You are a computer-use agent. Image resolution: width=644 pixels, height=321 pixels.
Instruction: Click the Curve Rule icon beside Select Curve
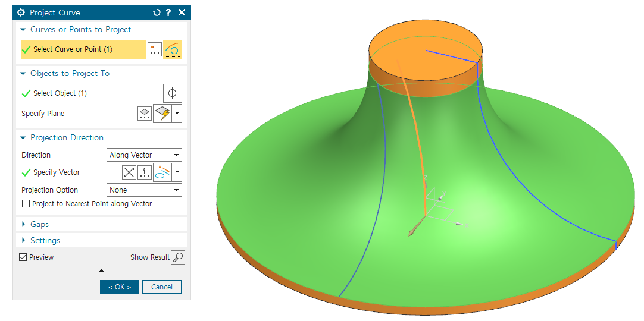[173, 49]
